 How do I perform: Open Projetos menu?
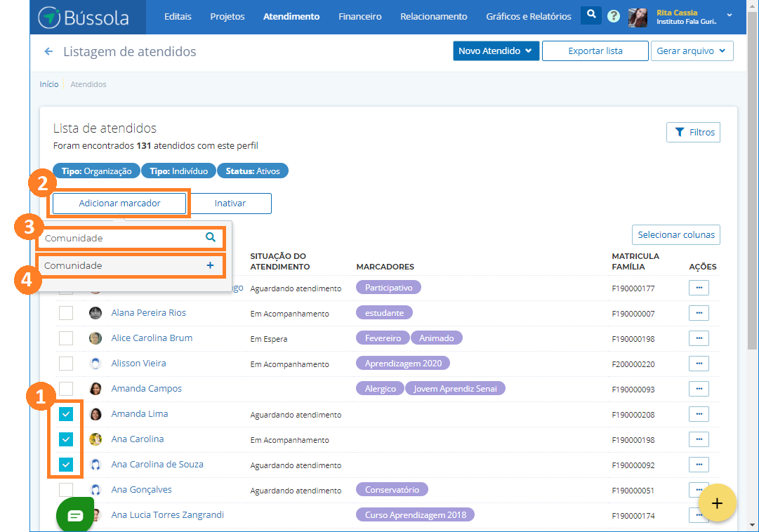pos(227,16)
